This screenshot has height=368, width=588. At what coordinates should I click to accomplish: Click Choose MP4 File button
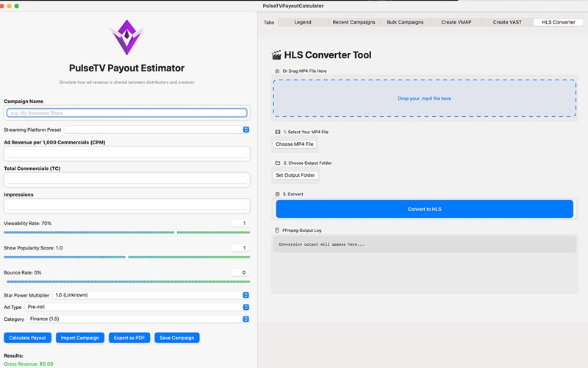295,144
